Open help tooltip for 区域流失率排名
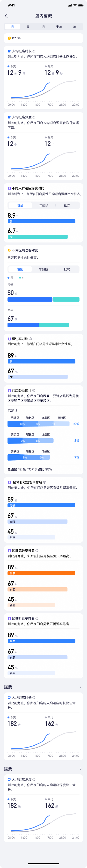 (x=37, y=551)
